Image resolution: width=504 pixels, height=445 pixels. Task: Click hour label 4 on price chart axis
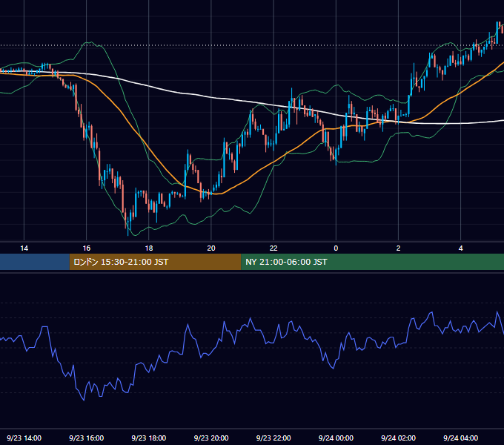(460, 248)
